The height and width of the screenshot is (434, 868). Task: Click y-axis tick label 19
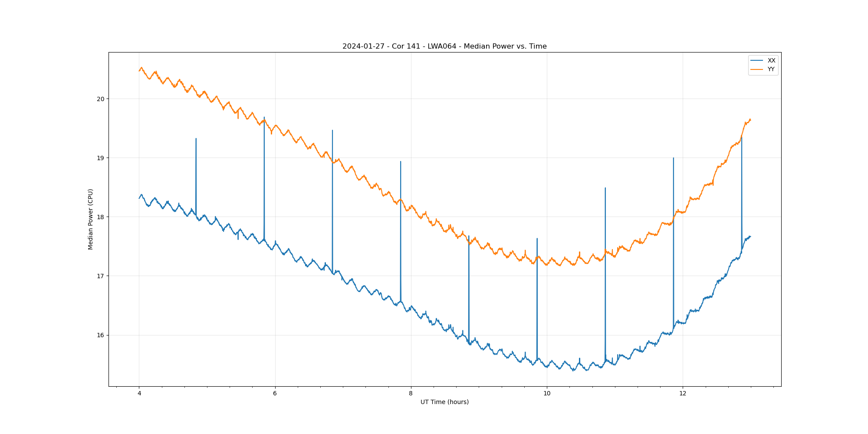click(101, 158)
